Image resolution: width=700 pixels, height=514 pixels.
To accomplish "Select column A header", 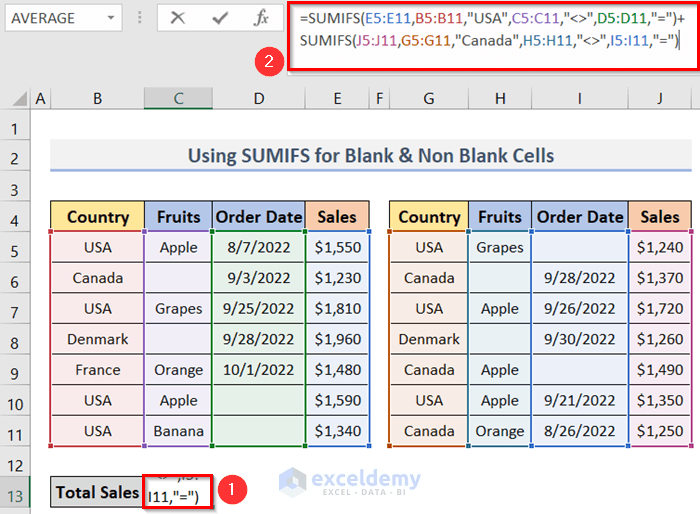I will (x=41, y=98).
